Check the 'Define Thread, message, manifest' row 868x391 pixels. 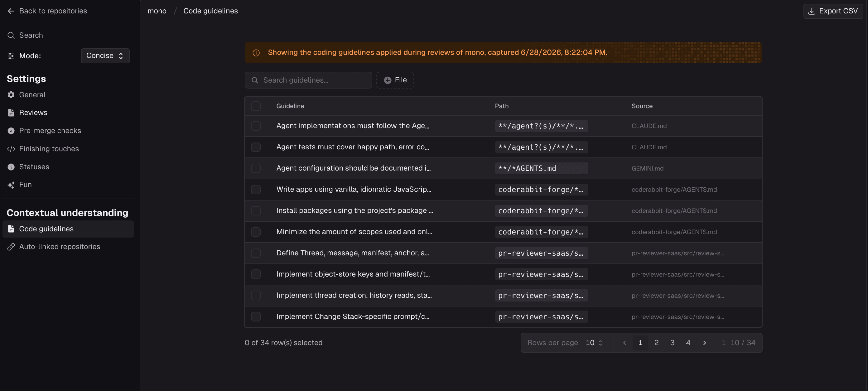coord(256,253)
